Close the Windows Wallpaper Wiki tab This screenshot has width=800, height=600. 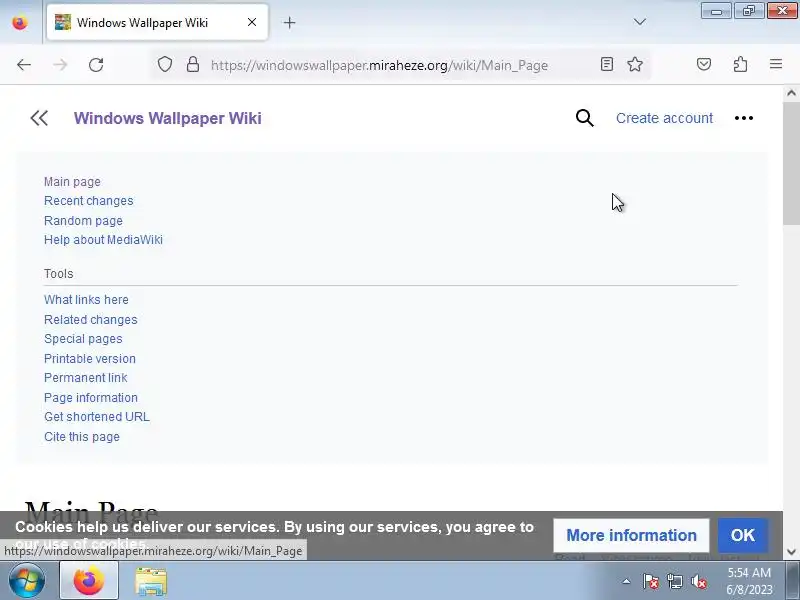pos(252,22)
